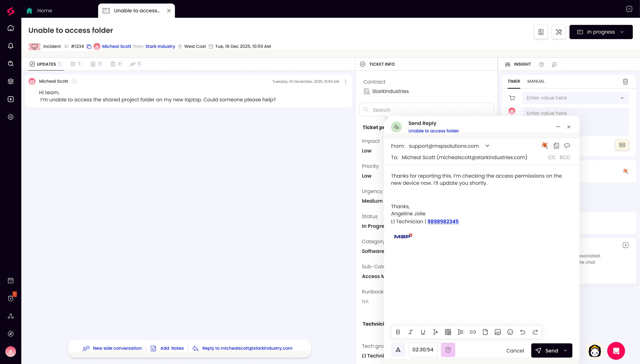Toggle bold formatting in the reply
Image resolution: width=640 pixels, height=364 pixels.
398,332
